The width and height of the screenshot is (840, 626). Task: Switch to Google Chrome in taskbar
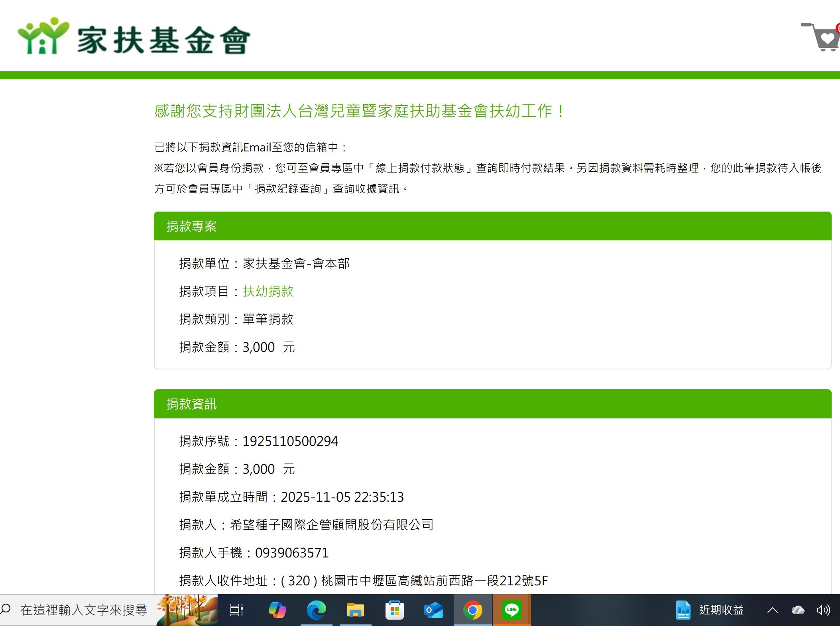(x=472, y=610)
